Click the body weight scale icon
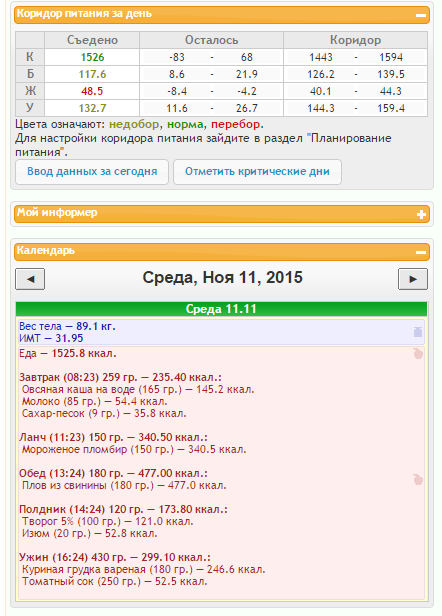Screen dimensions: 442x616 418,332
